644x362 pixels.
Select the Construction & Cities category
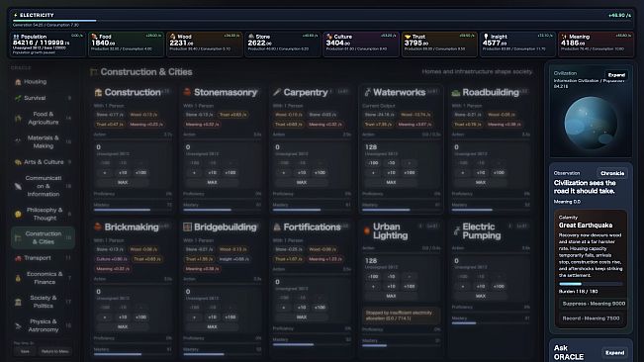43,237
